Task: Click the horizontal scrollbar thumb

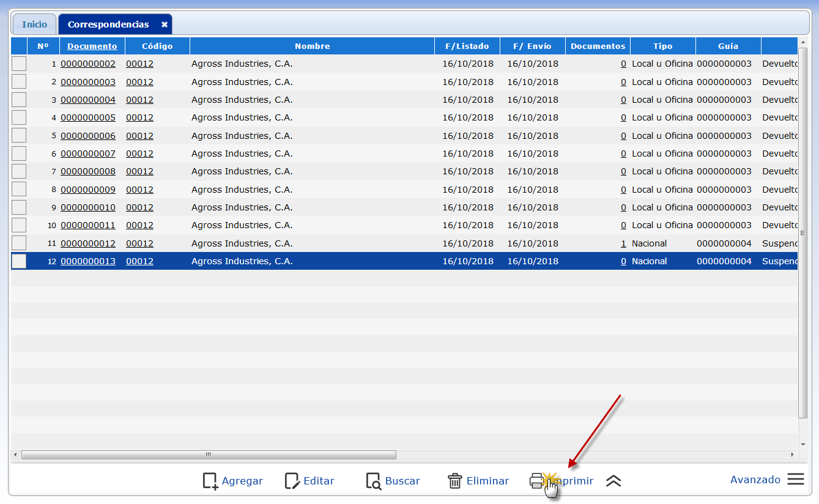Action: click(x=208, y=454)
